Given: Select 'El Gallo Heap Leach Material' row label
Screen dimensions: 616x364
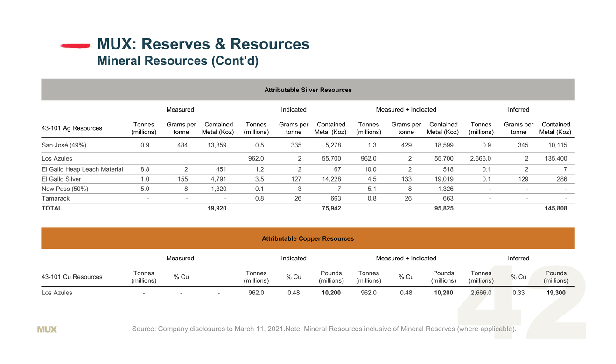Looking at the screenshot, I should (x=82, y=170).
